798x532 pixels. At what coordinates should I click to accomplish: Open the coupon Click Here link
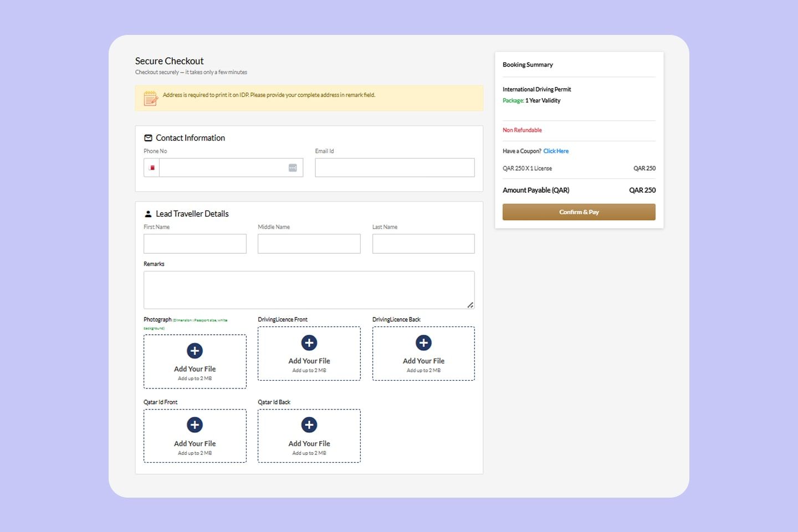click(556, 151)
